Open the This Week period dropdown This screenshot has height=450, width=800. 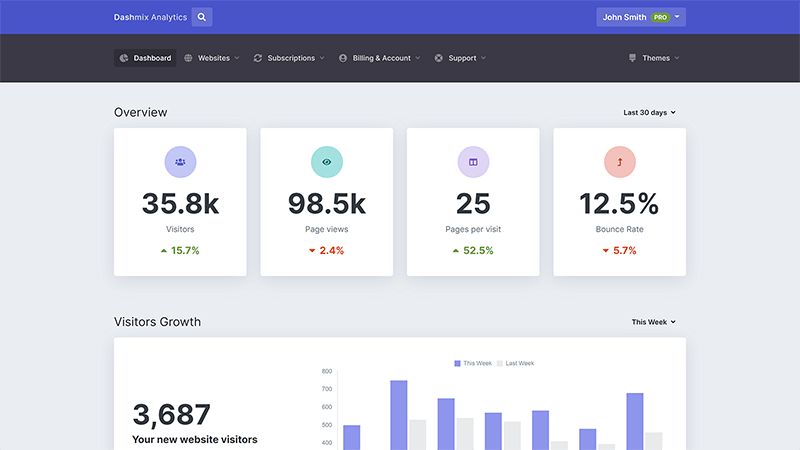coord(653,322)
